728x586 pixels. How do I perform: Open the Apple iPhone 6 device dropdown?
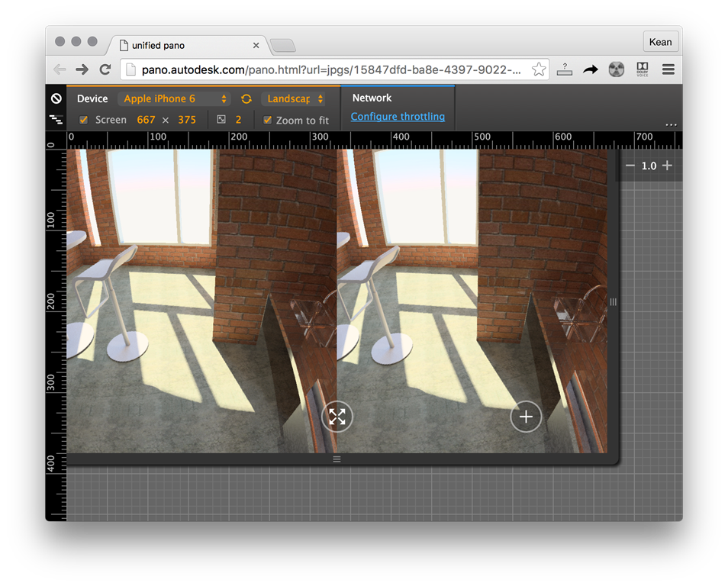click(x=176, y=99)
